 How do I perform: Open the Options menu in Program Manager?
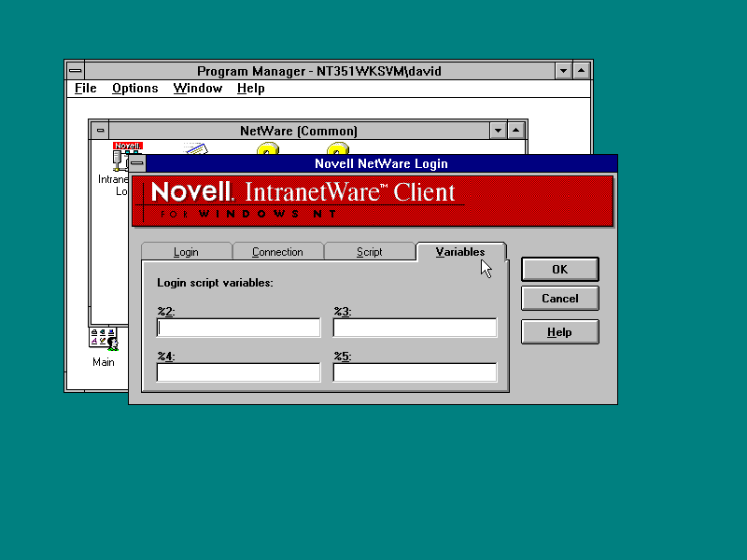tap(135, 89)
